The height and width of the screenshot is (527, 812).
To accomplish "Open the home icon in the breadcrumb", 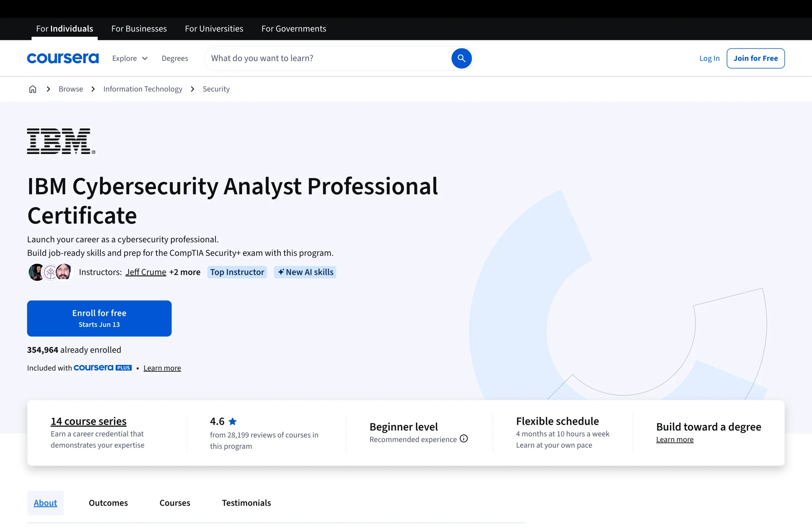I will coord(32,89).
